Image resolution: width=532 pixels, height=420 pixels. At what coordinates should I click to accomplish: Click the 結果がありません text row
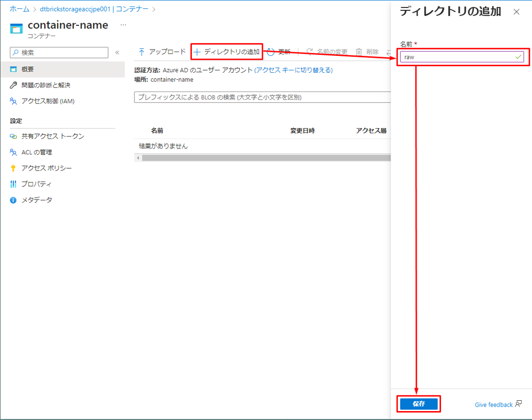coord(163,146)
